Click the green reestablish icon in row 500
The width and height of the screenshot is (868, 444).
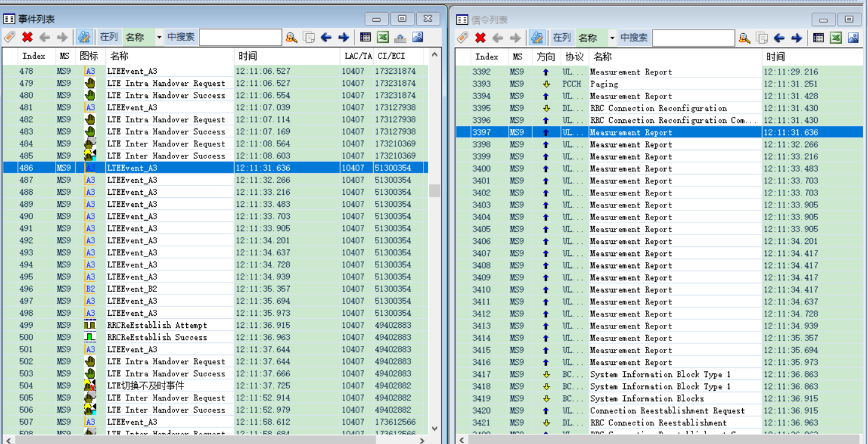pos(90,338)
